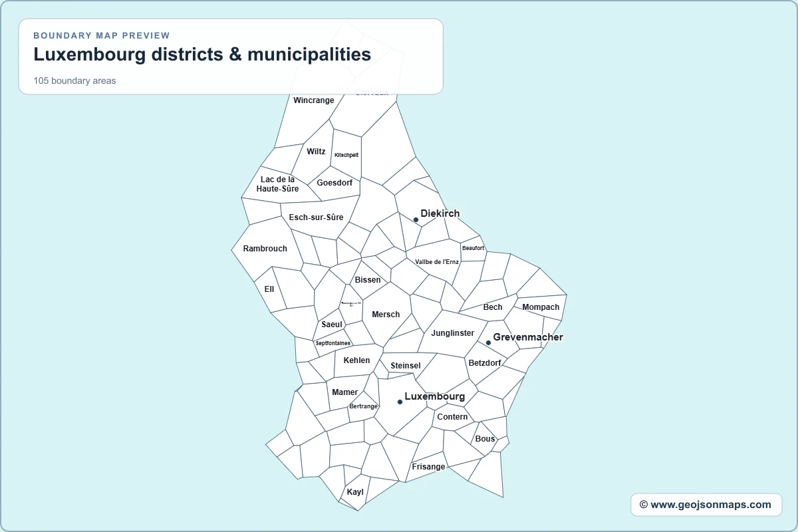The height and width of the screenshot is (532, 798).
Task: Click the Lac de la Haute-Sûre label
Action: tap(278, 184)
